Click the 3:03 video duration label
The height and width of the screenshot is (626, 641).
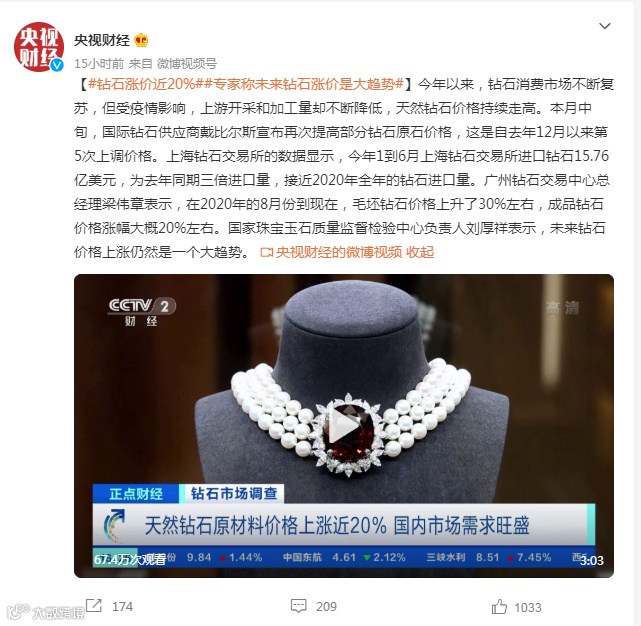click(x=592, y=560)
